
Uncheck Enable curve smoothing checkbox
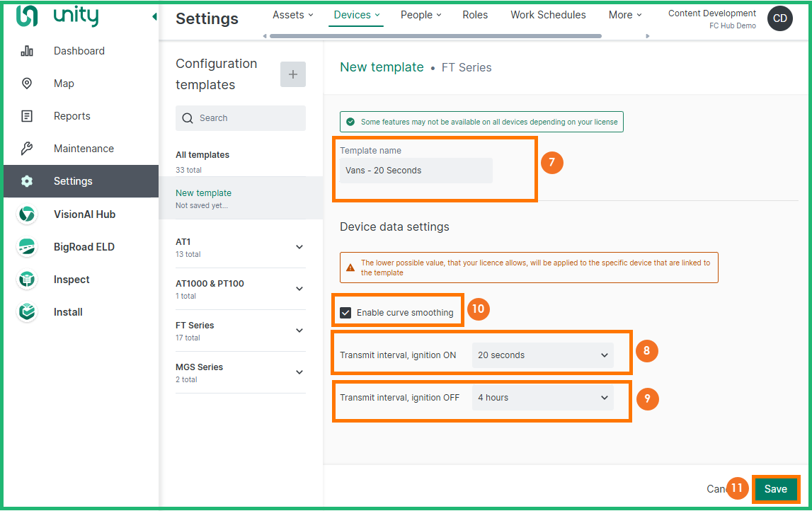click(345, 312)
